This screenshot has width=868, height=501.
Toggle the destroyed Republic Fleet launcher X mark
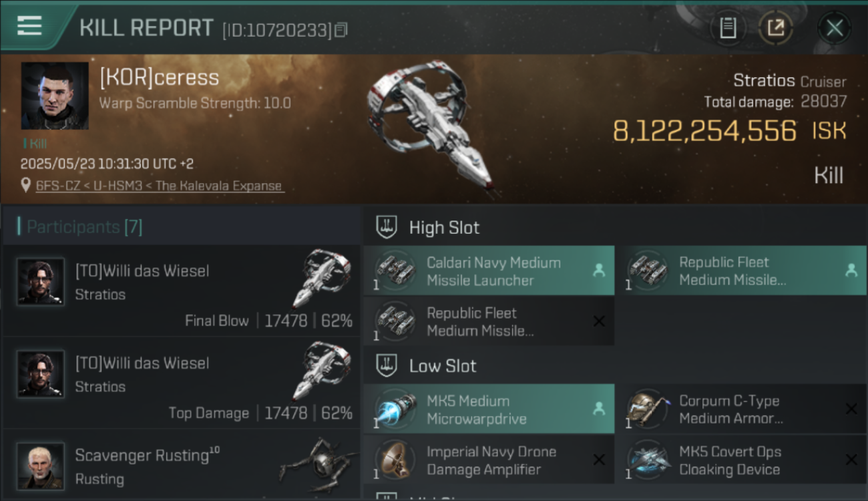point(599,321)
